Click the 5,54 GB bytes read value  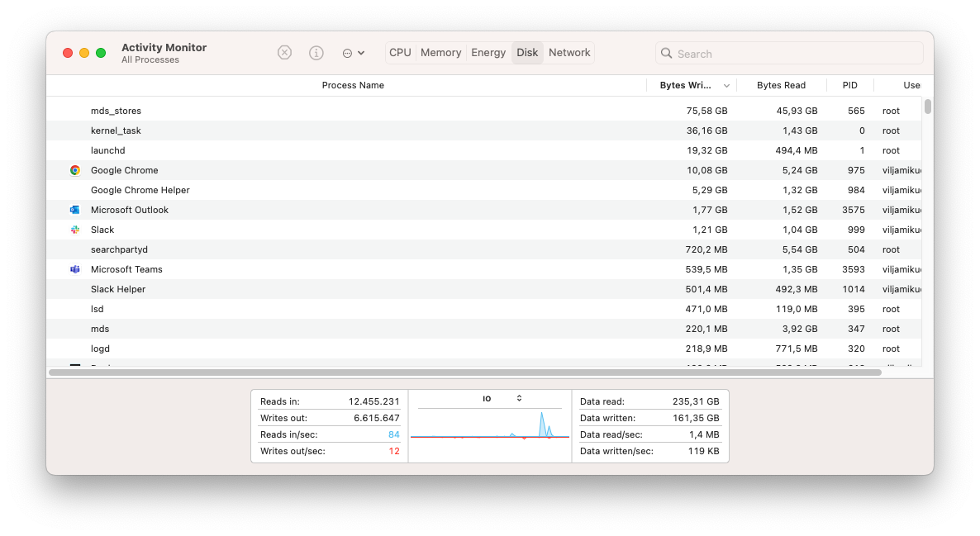click(x=799, y=249)
